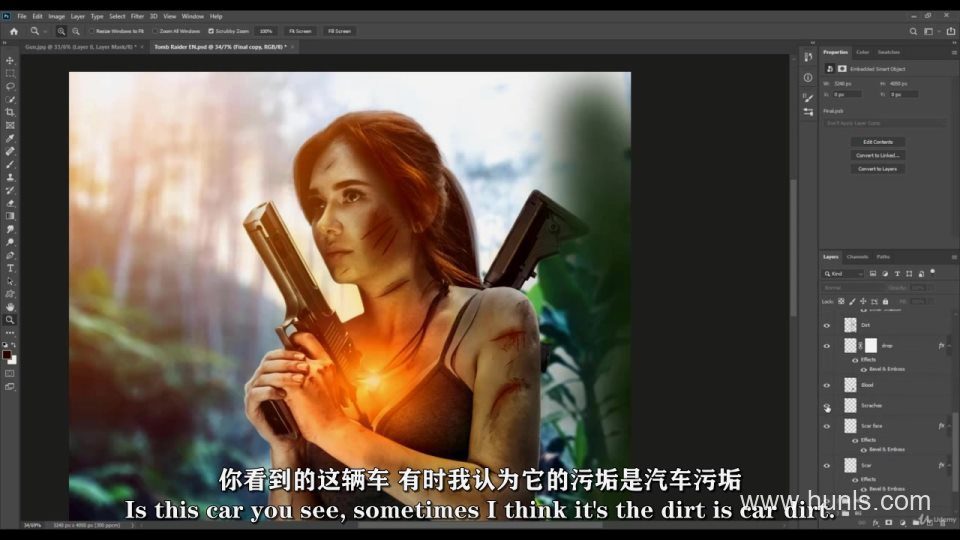This screenshot has height=540, width=960.
Task: Click the 100% zoom button
Action: [x=266, y=31]
